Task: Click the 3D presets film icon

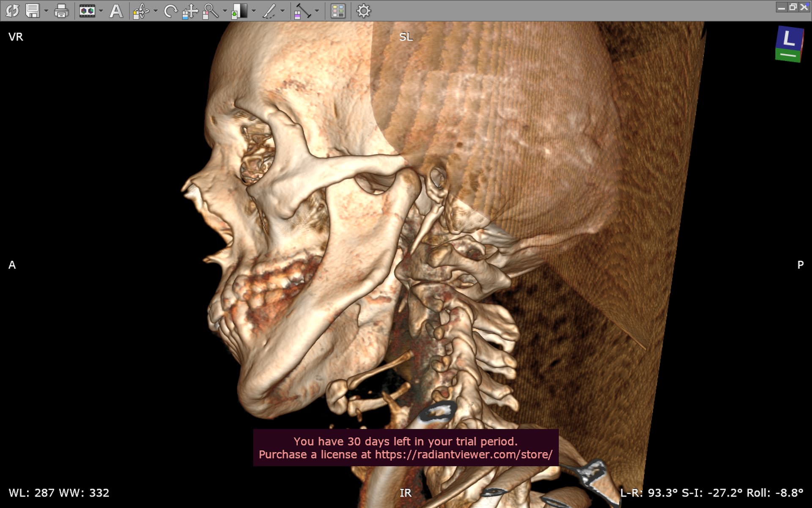Action: [87, 11]
